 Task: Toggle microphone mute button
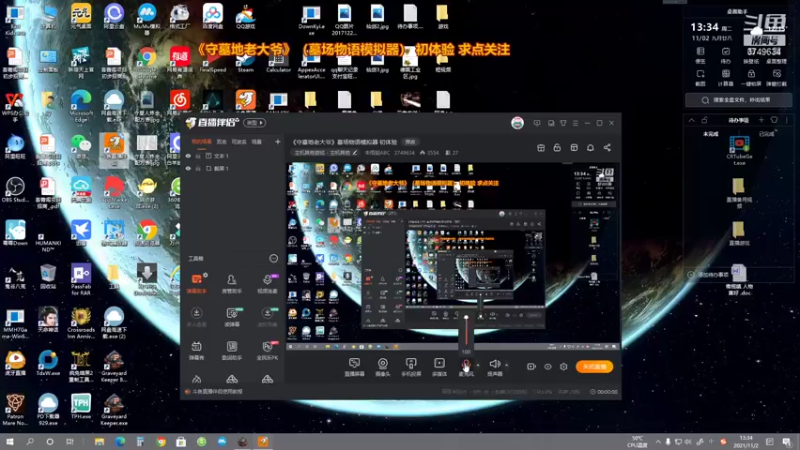tap(466, 365)
